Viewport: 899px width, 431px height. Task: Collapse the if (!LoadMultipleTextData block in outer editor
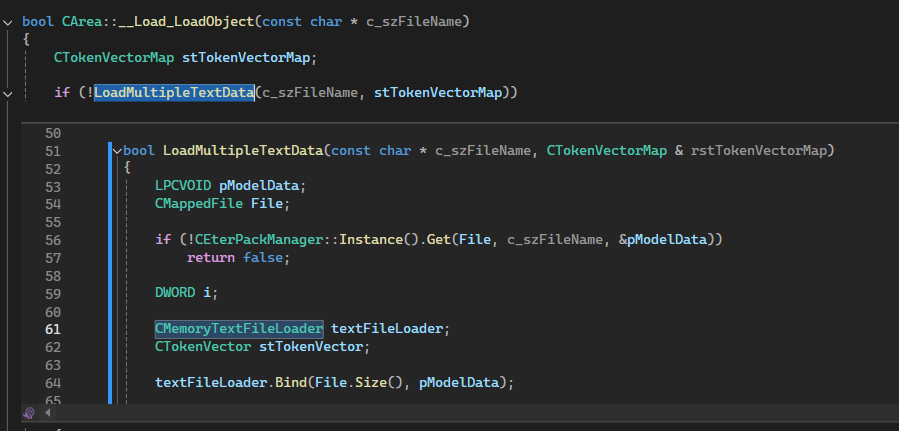7,92
